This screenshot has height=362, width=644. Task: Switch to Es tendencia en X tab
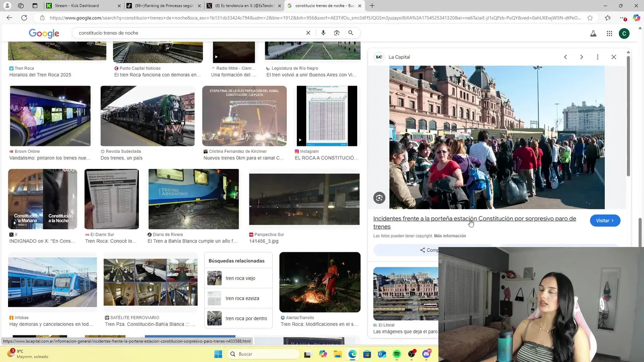point(245,6)
